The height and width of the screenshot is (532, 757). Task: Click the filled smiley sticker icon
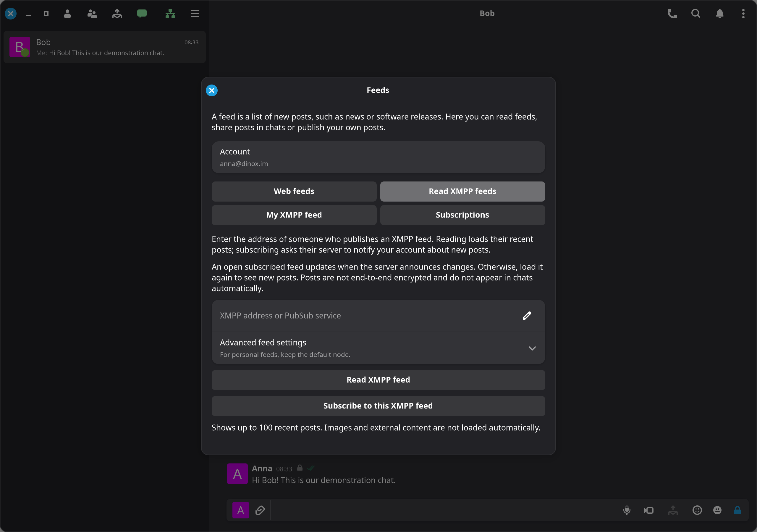coord(717,510)
